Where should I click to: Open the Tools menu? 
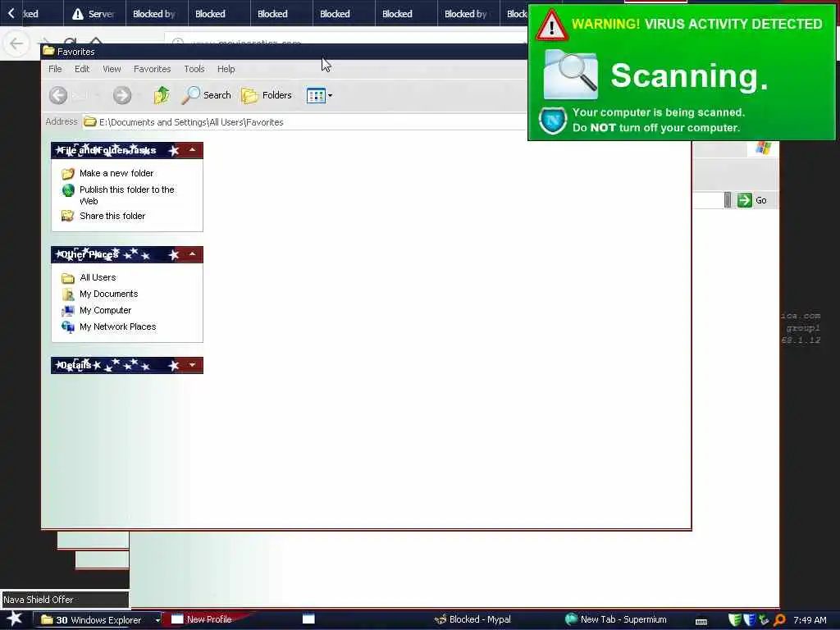click(194, 69)
